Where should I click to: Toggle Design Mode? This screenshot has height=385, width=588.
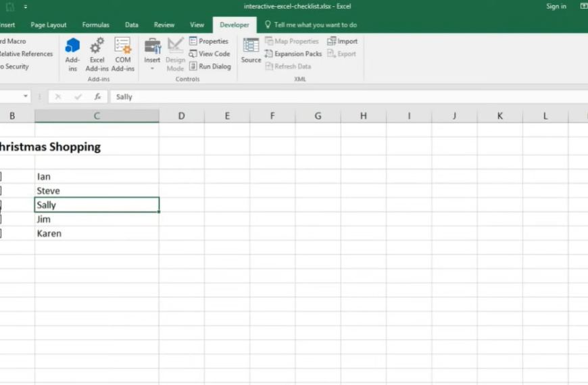(x=175, y=55)
